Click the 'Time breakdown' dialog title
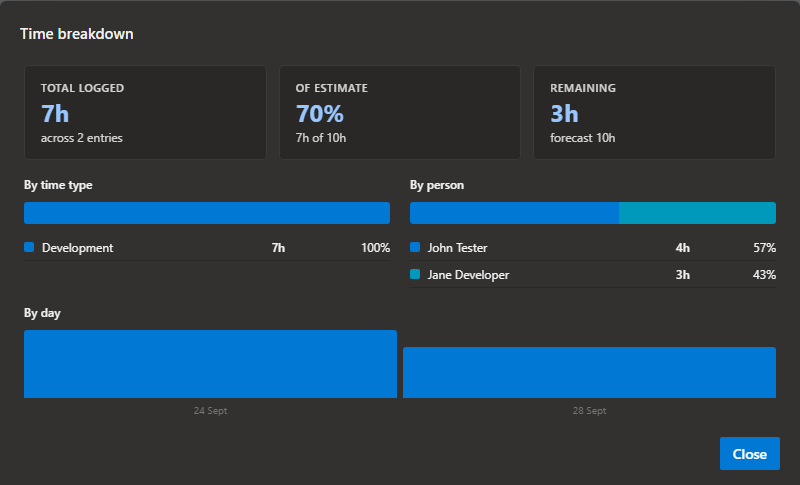 coord(77,34)
